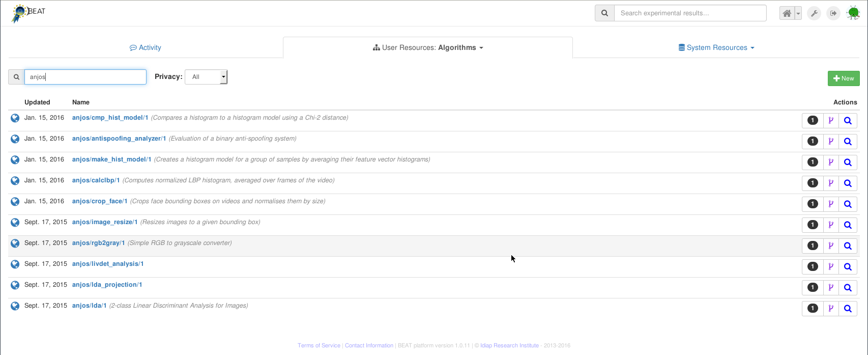Fork the anjos/calclbp/1 algorithm

coord(831,183)
